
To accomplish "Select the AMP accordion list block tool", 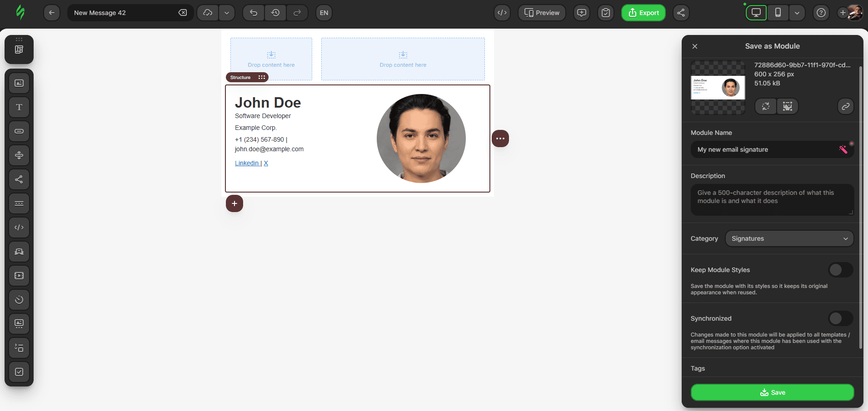I will tap(19, 348).
